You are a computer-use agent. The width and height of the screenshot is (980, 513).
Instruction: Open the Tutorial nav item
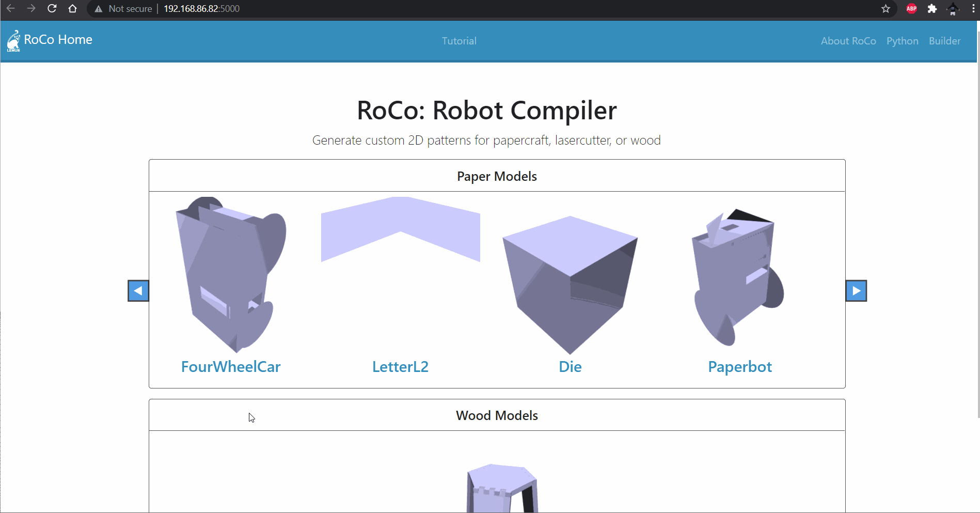click(459, 41)
